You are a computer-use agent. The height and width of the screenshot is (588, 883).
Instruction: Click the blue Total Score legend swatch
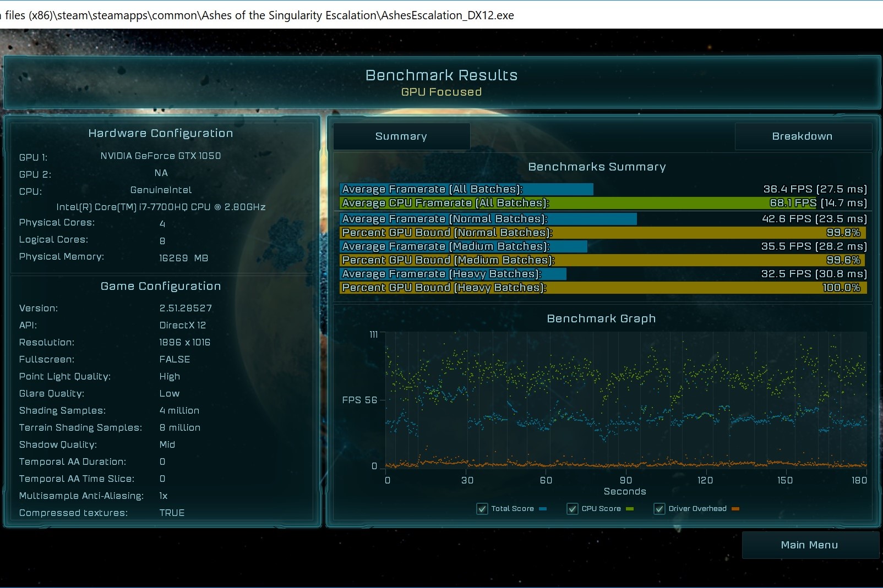pyautogui.click(x=543, y=509)
